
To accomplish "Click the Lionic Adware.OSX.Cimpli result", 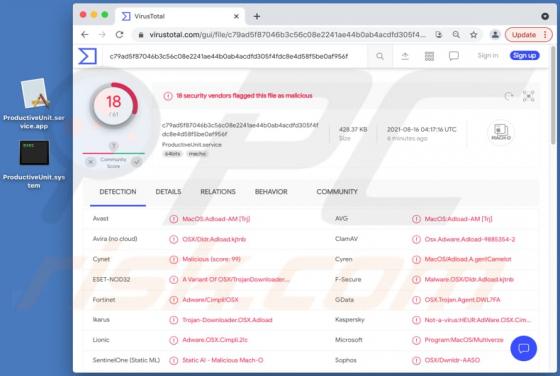I will pos(215,340).
